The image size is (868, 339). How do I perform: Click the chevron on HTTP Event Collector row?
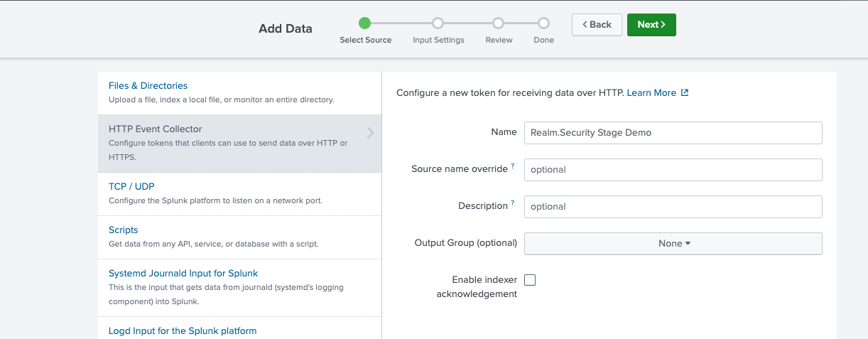[x=370, y=133]
